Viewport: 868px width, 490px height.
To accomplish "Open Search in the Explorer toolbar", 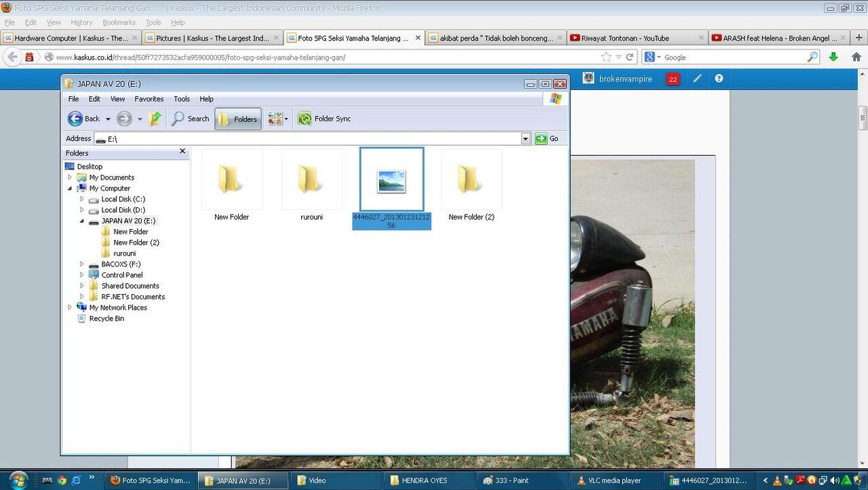I will [190, 119].
